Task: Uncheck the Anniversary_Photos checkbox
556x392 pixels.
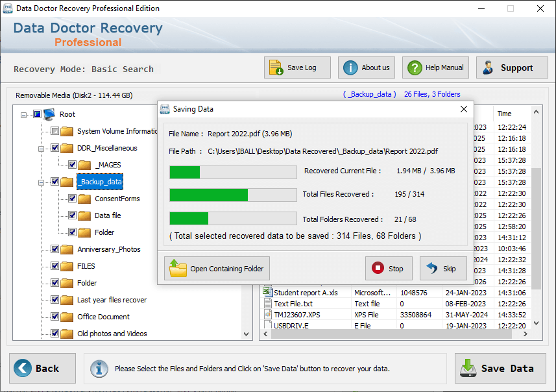Action: click(x=54, y=249)
